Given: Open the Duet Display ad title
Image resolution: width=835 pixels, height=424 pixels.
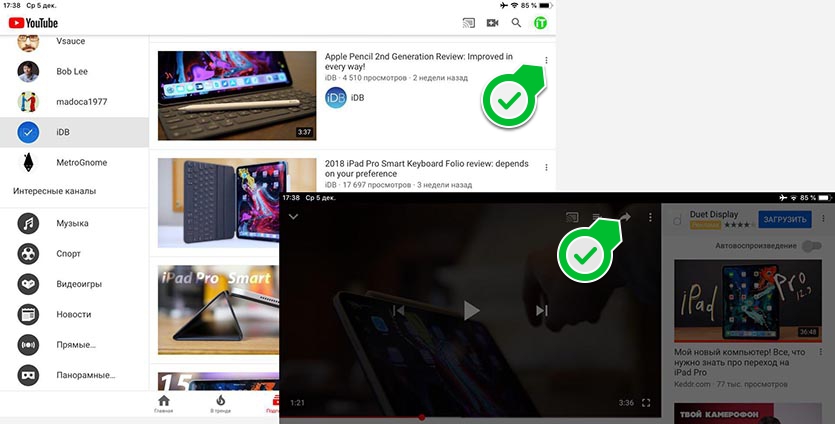Looking at the screenshot, I should (714, 214).
